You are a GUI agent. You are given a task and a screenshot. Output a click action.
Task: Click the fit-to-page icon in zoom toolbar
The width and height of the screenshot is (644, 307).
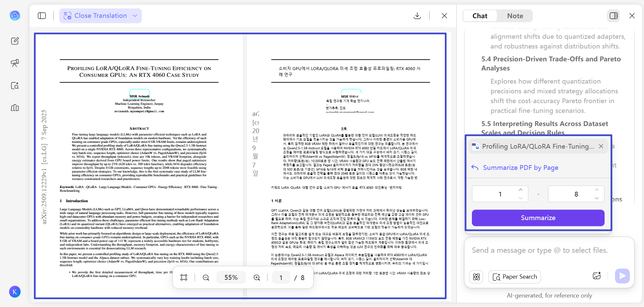[x=184, y=277]
